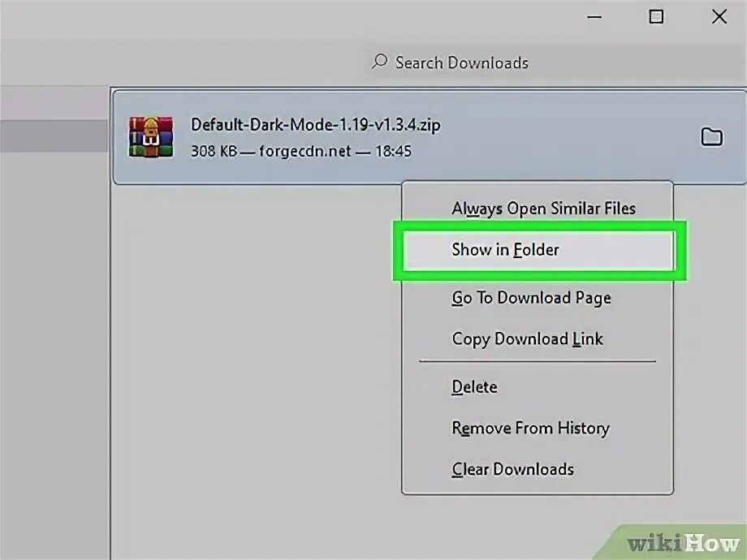Click the 308 KB — forgecdn.net details line
Screen dimensions: 747x560
pyautogui.click(x=301, y=152)
